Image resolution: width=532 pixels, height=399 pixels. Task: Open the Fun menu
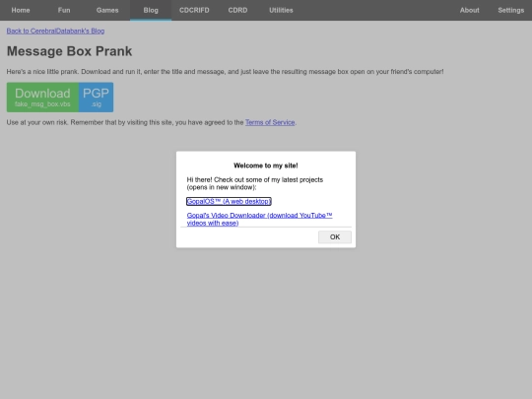pos(64,10)
